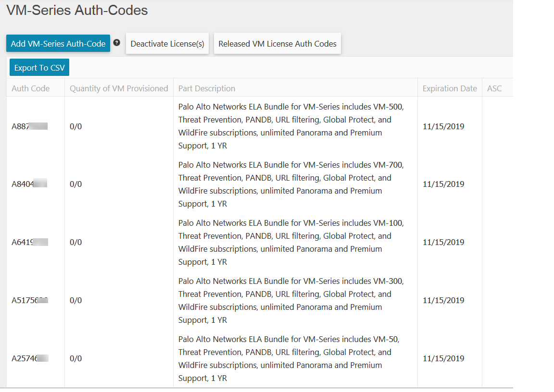Click the Part Description column header
554x392 pixels.
point(207,88)
